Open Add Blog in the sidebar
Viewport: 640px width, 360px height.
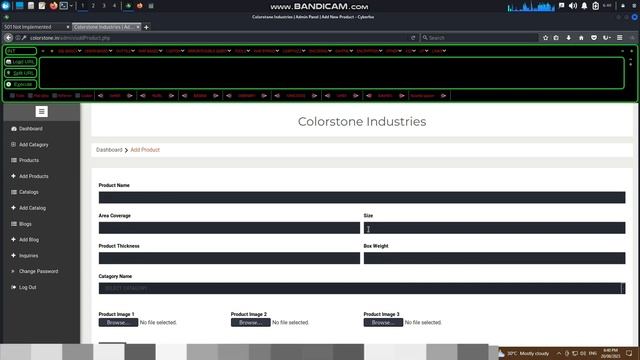pyautogui.click(x=25, y=240)
